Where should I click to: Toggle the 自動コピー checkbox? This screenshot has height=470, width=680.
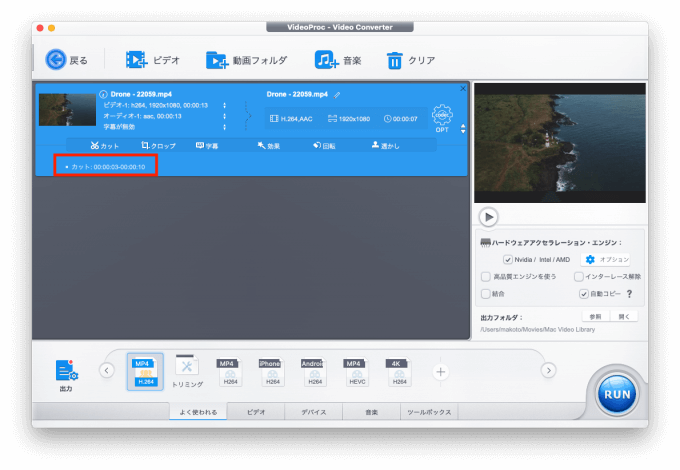click(584, 294)
